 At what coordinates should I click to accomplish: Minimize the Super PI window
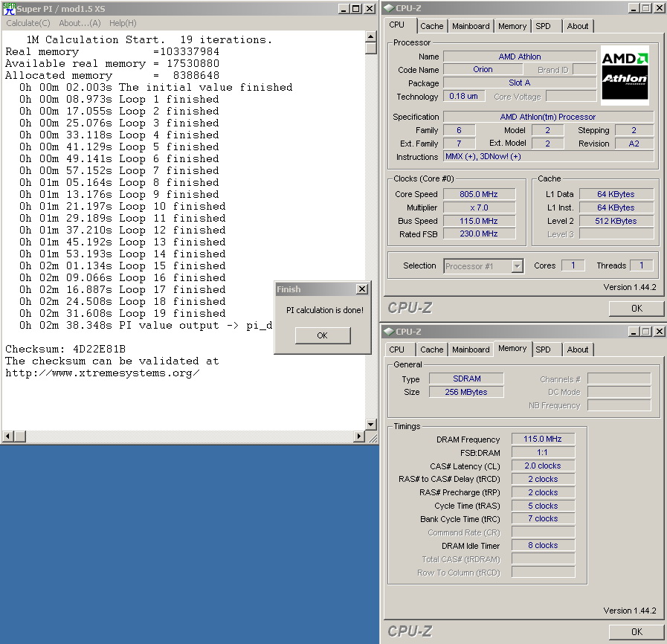coord(344,8)
